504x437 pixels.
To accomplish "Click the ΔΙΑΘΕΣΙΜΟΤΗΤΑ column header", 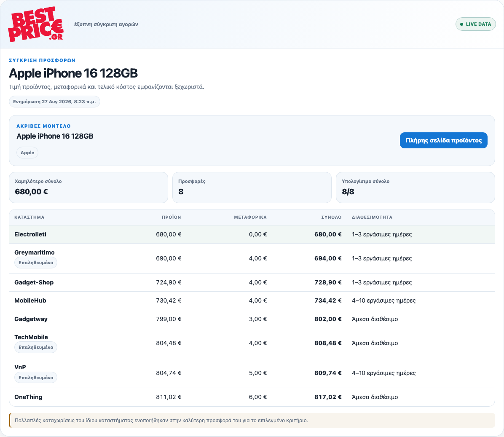I will tap(372, 217).
